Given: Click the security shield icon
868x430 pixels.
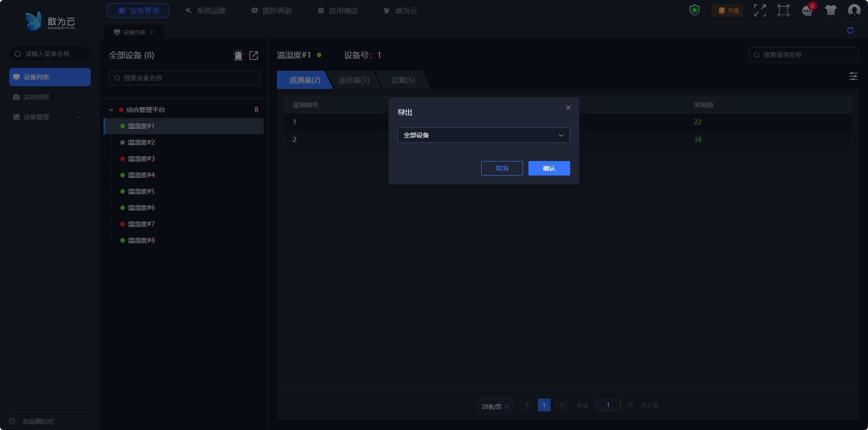Looking at the screenshot, I should (694, 10).
